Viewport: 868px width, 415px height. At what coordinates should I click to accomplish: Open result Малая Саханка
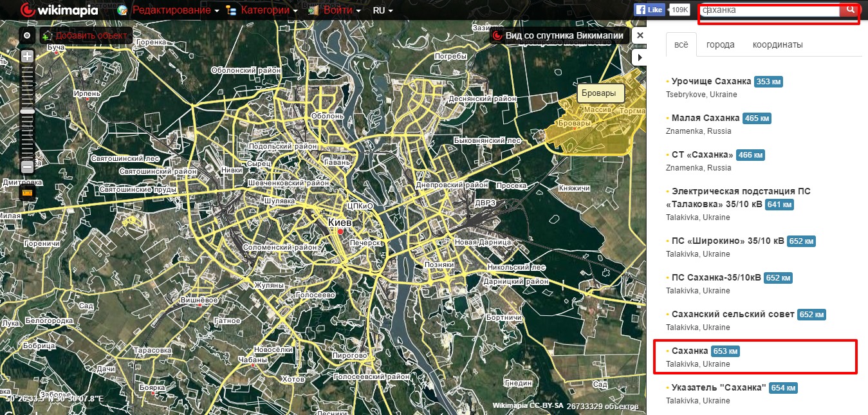(x=705, y=118)
